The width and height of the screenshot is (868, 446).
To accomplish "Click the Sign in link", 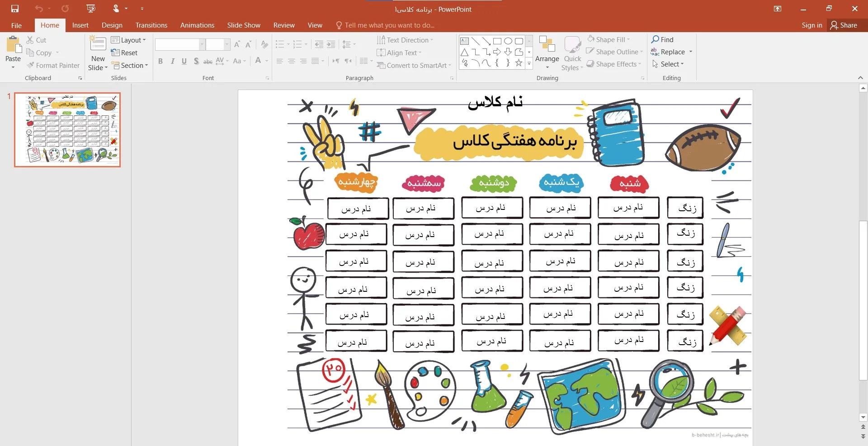I will tap(812, 25).
